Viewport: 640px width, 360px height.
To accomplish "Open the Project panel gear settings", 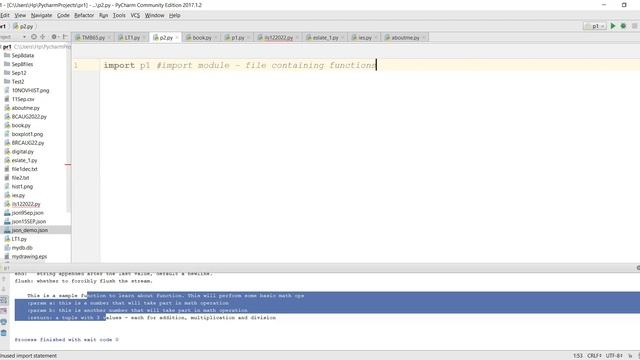I will [x=54, y=37].
